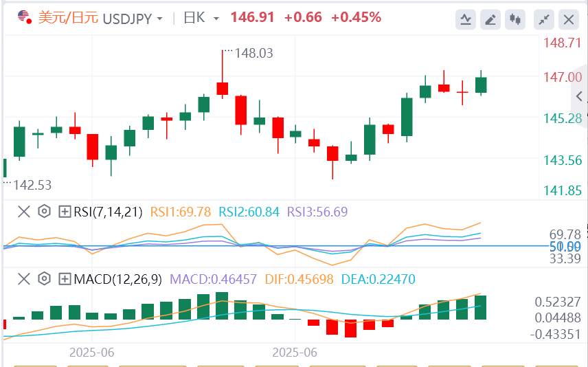588x367 pixels.
Task: Click the collapse chart arrows icon
Action: [544, 19]
